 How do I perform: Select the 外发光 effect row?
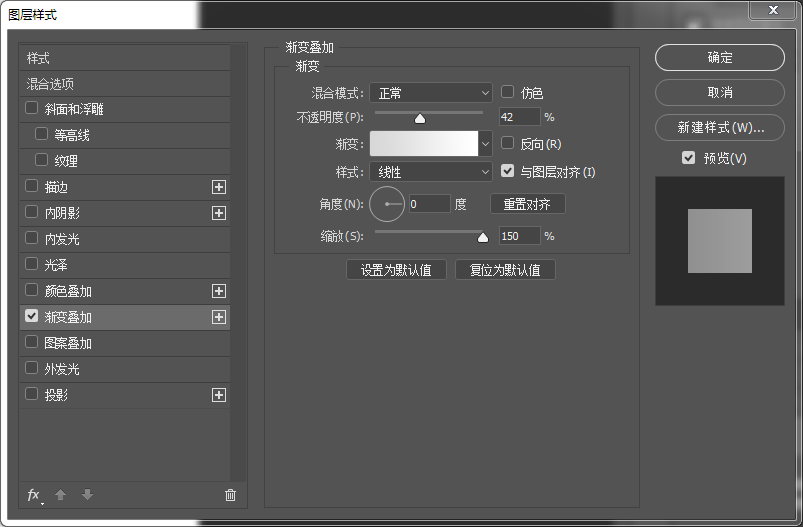pyautogui.click(x=124, y=369)
